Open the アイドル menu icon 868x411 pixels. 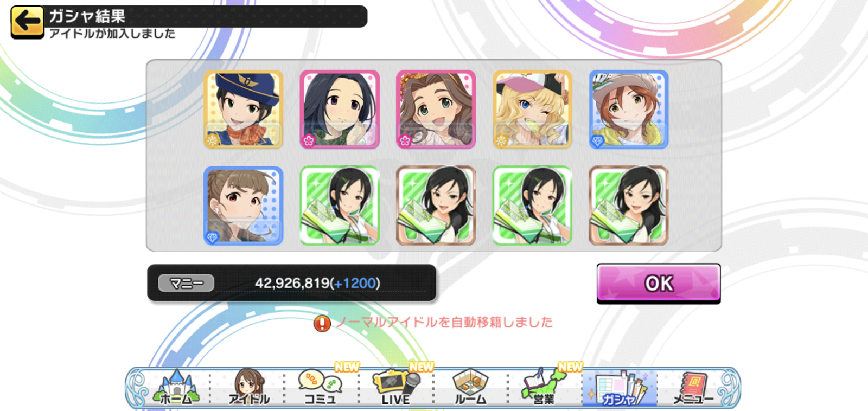pos(249,388)
